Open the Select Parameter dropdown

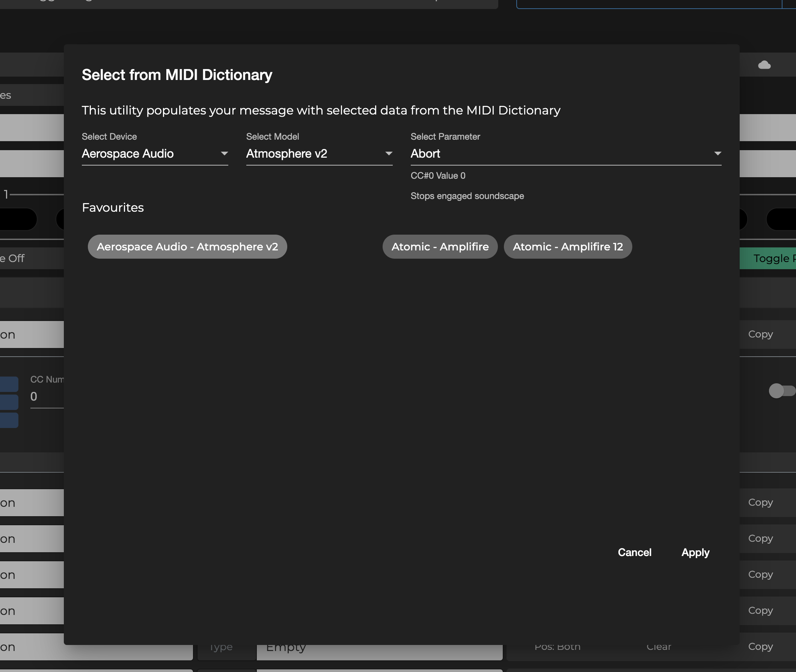pyautogui.click(x=565, y=154)
